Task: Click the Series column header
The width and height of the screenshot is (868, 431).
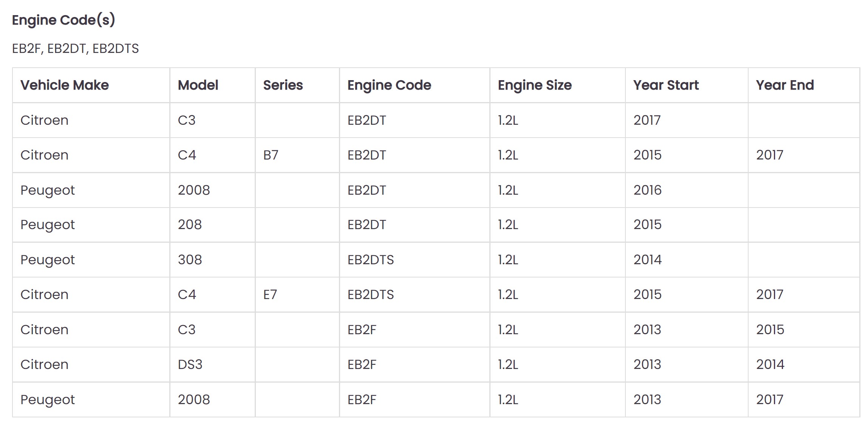Action: point(283,85)
